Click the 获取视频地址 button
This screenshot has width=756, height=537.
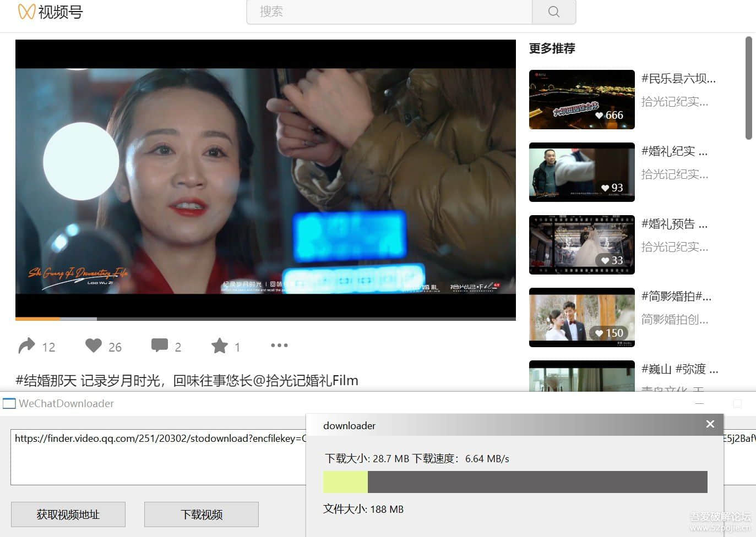click(68, 514)
